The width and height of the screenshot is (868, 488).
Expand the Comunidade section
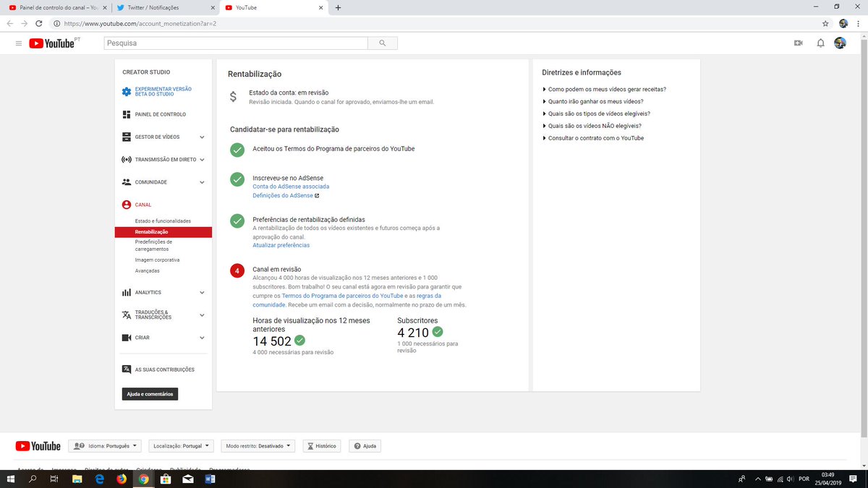tap(202, 182)
